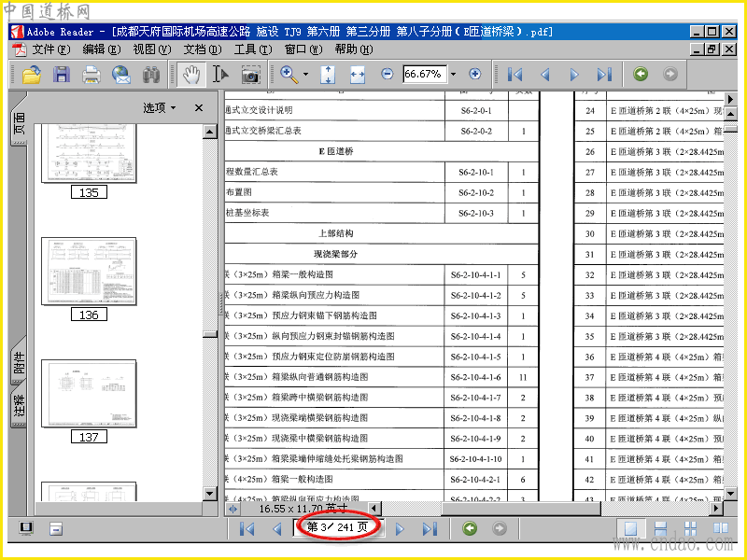Viewport: 747px width, 560px height.
Task: Save a copy with the floppy disk icon
Action: [62, 75]
